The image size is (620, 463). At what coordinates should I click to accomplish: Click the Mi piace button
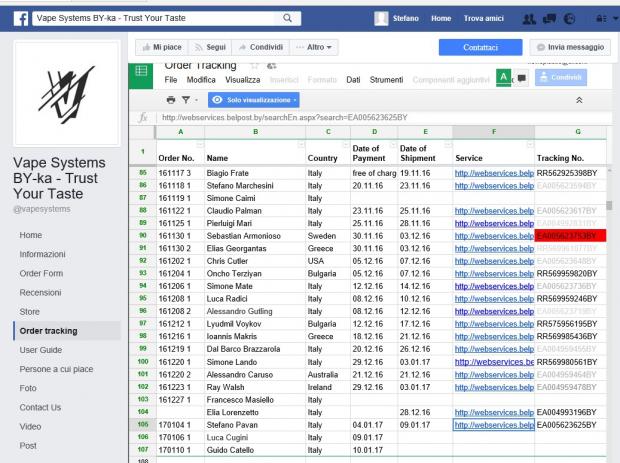click(162, 47)
